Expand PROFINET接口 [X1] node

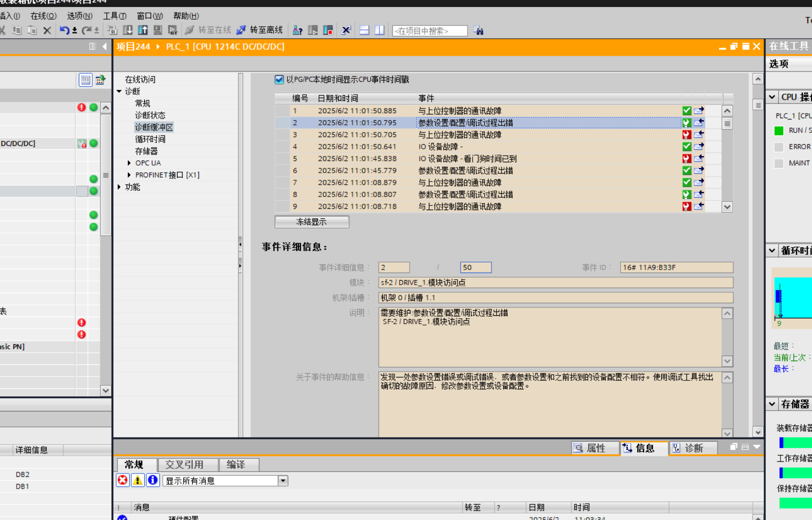tap(129, 175)
